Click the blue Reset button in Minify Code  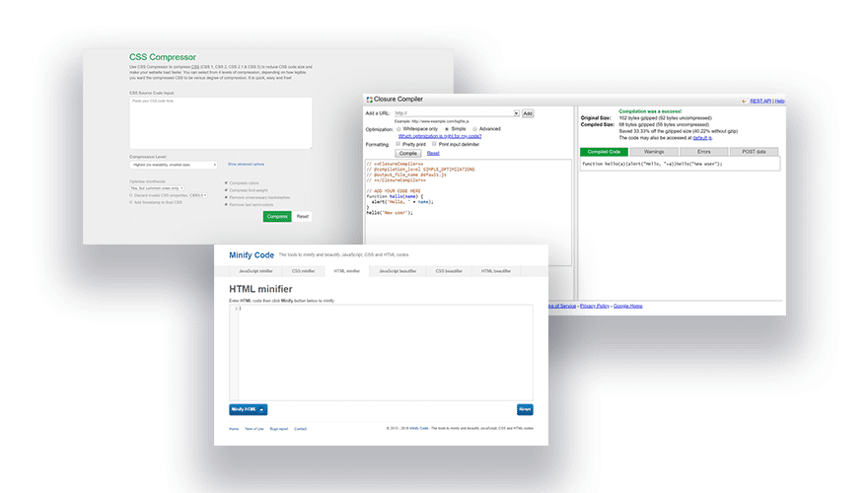pyautogui.click(x=525, y=409)
